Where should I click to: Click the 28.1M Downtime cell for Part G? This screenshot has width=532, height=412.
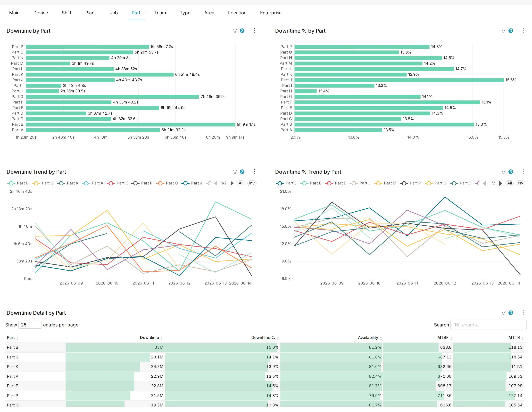tap(115, 357)
